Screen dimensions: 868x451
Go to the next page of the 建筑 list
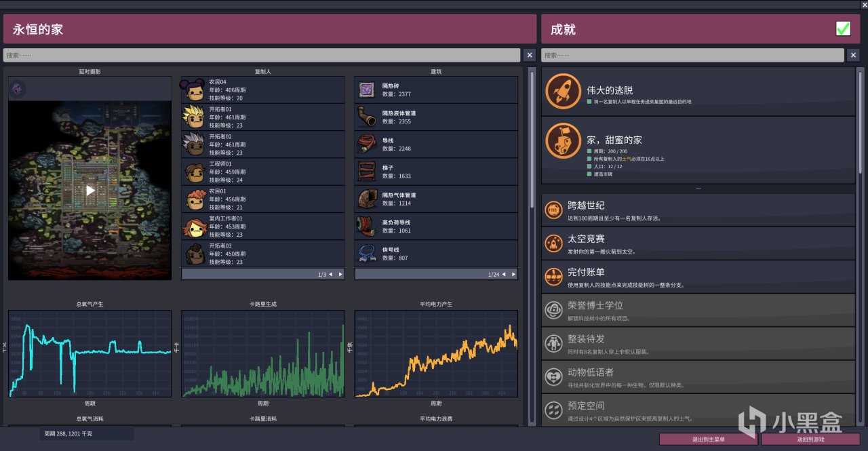click(513, 275)
